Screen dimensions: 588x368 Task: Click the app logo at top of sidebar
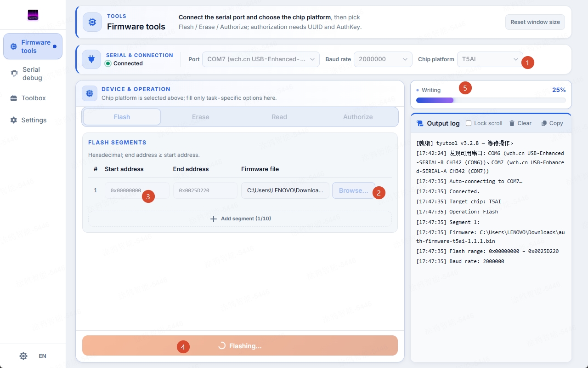[33, 15]
